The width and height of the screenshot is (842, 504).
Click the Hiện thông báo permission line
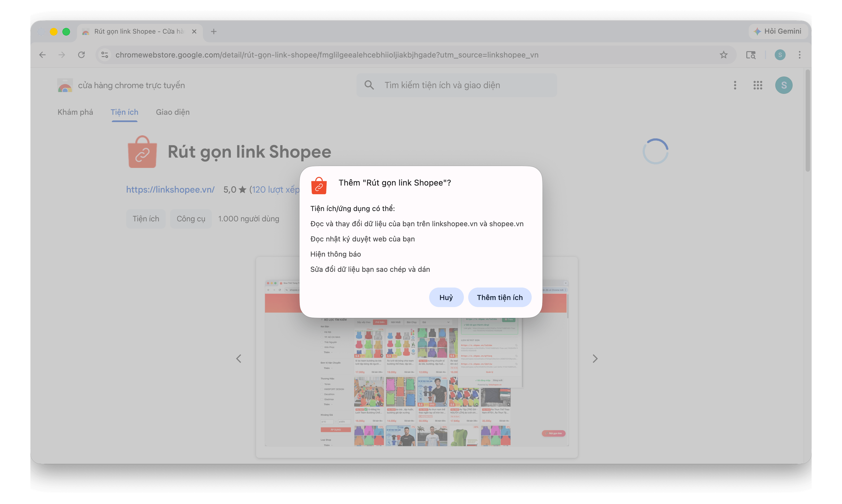coord(336,254)
